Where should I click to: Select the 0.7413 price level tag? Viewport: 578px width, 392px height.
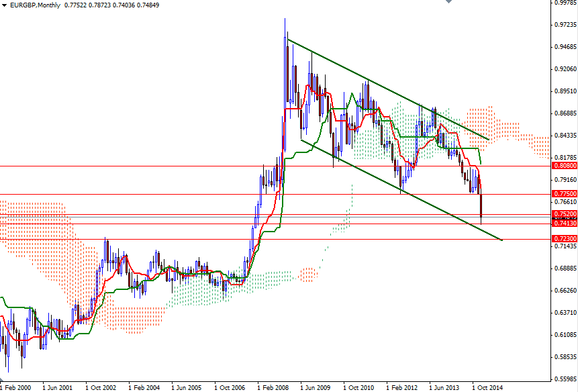tap(563, 222)
